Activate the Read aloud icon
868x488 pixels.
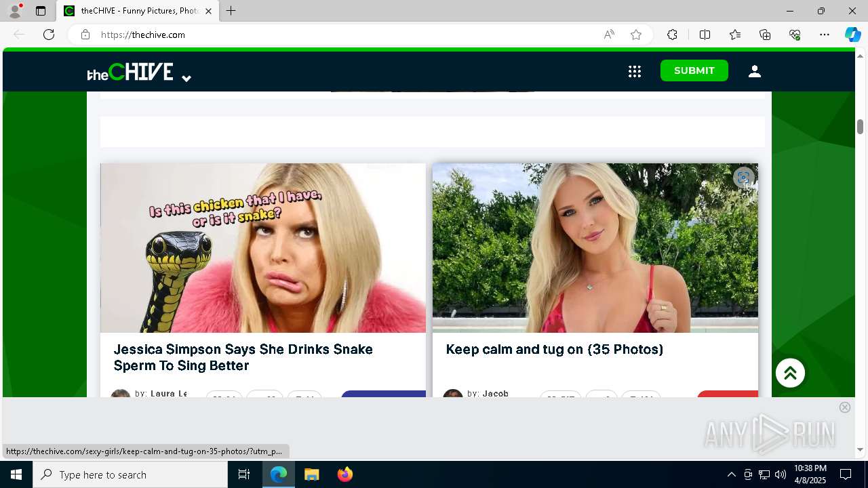609,35
